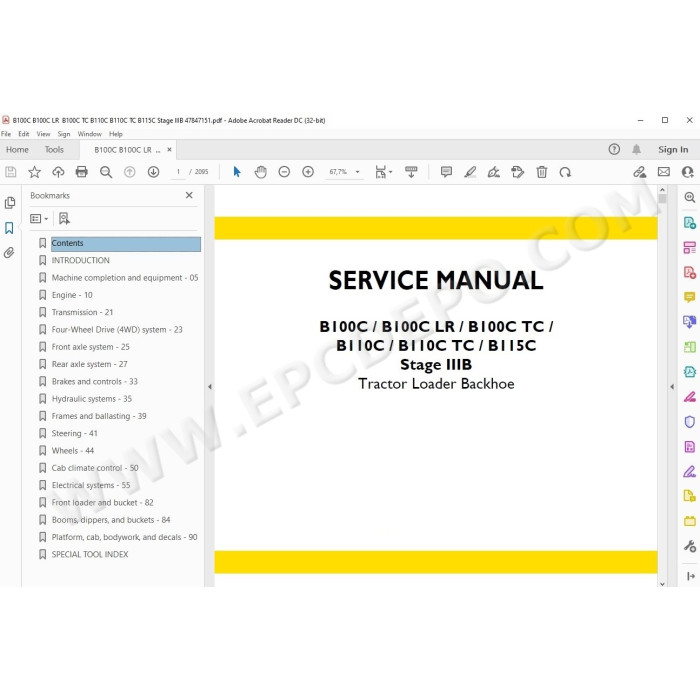
Task: Choose the Selection arrow tool
Action: point(237,172)
